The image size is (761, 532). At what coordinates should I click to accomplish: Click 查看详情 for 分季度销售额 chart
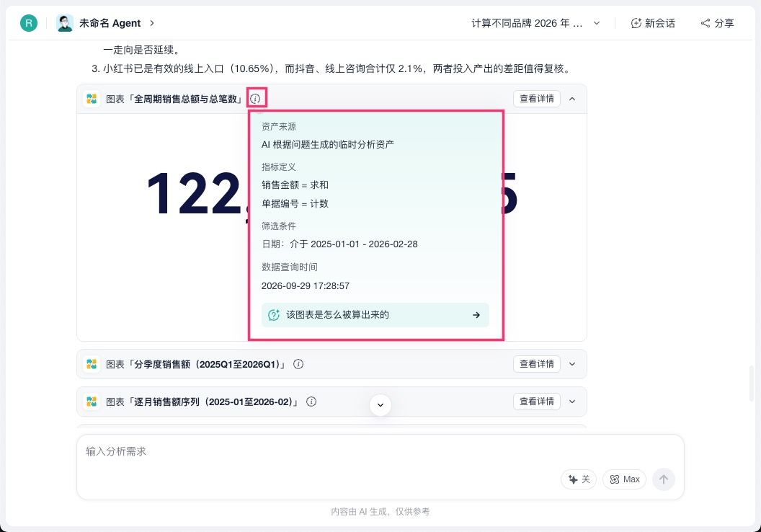[x=537, y=364]
